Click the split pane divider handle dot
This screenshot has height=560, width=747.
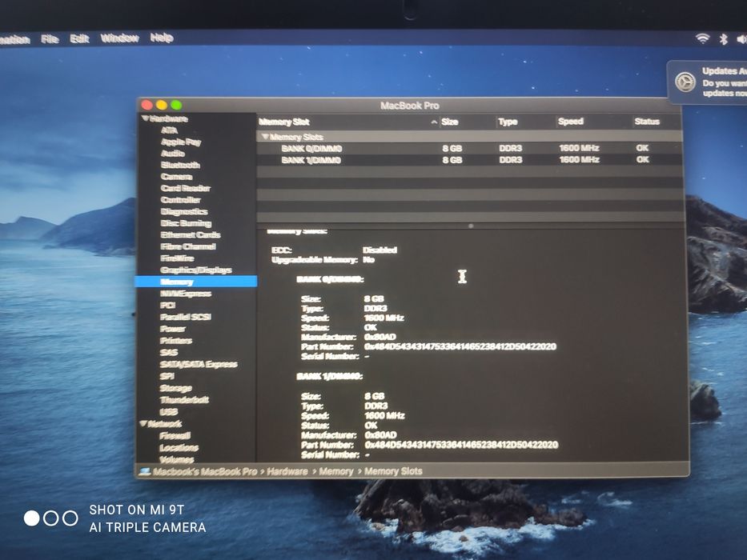471,226
